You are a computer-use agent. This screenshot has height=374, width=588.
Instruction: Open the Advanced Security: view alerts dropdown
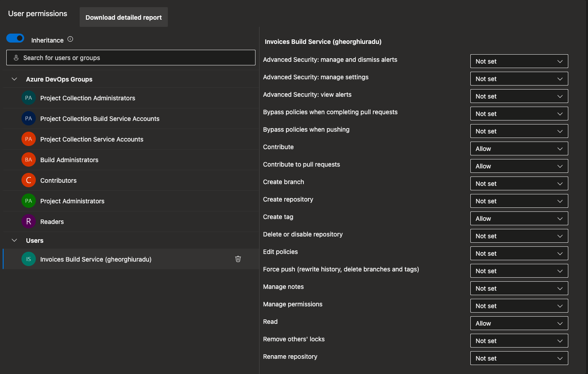point(519,96)
